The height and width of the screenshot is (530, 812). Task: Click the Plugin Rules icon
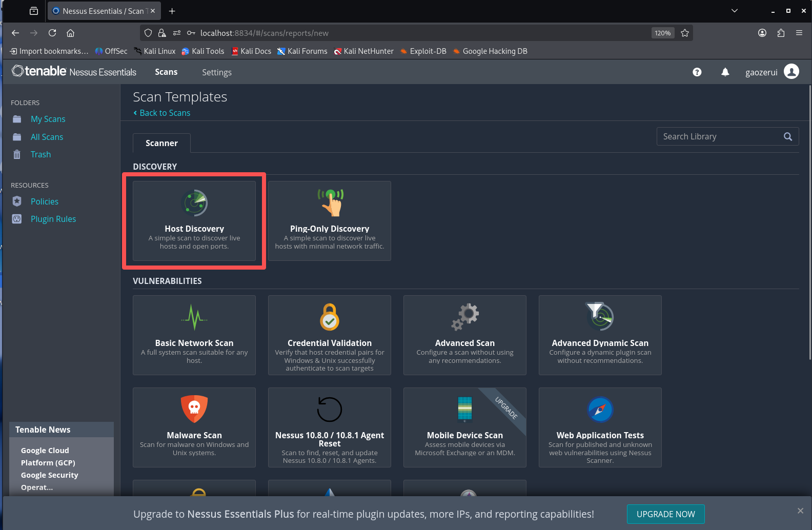(x=17, y=219)
